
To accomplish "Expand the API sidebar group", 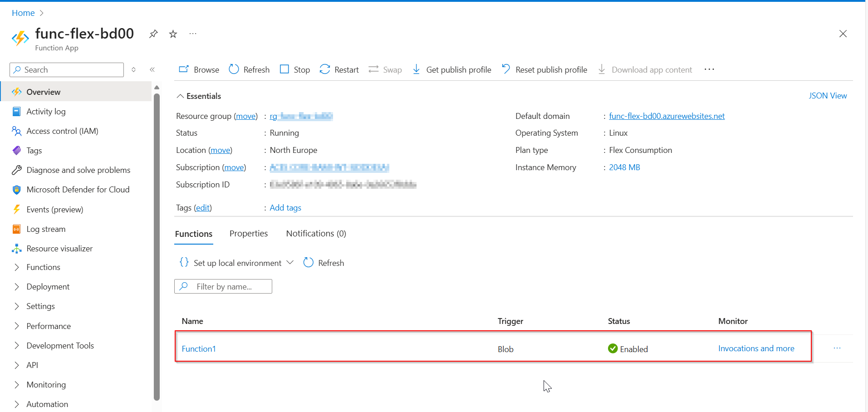I will pos(17,365).
